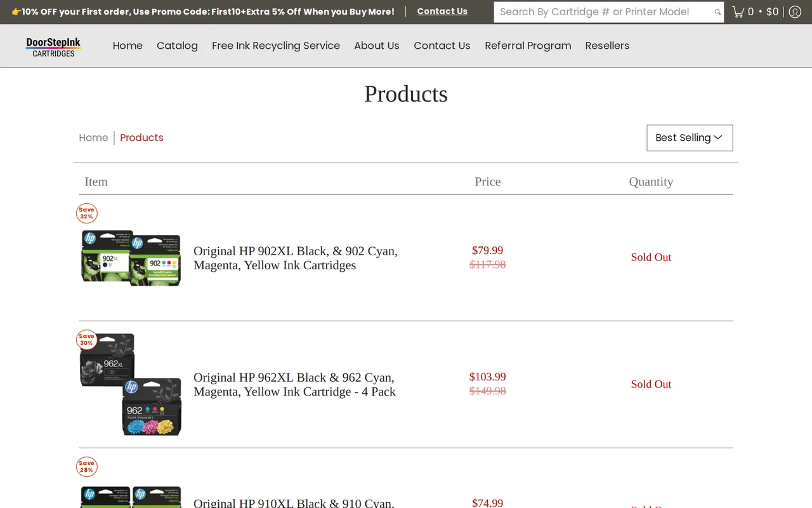Click the Item column header
This screenshot has height=508, width=812.
coord(96,182)
